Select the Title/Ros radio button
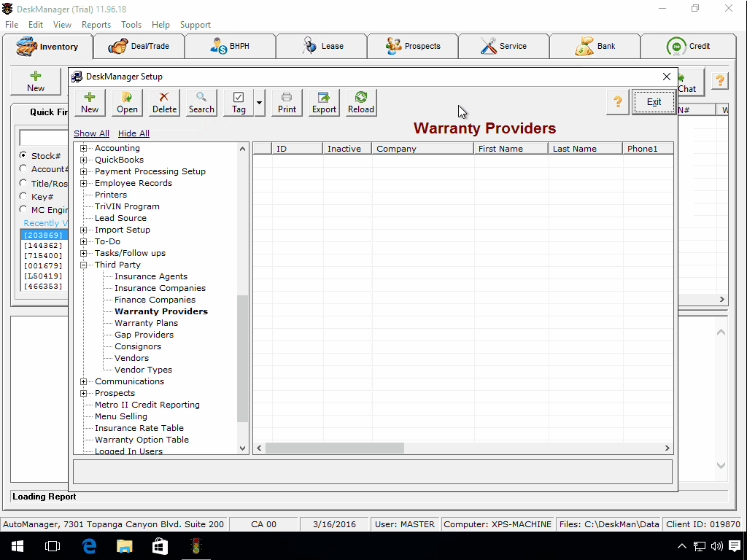 pos(23,183)
